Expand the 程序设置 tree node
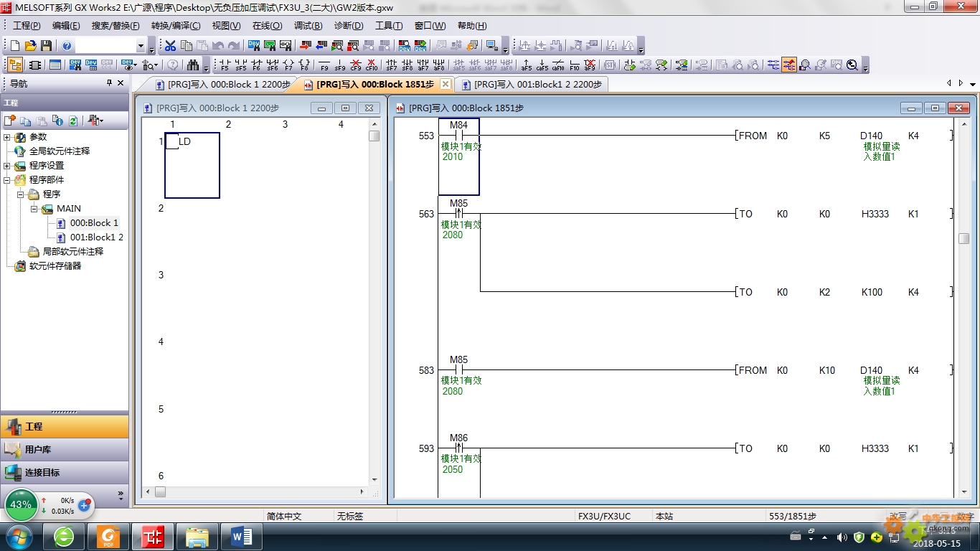The width and height of the screenshot is (980, 551). (7, 166)
